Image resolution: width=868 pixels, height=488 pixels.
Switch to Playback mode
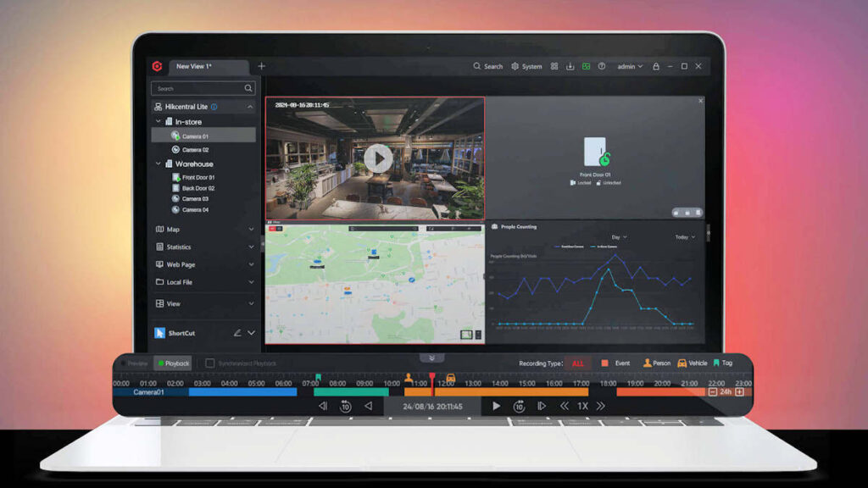173,363
